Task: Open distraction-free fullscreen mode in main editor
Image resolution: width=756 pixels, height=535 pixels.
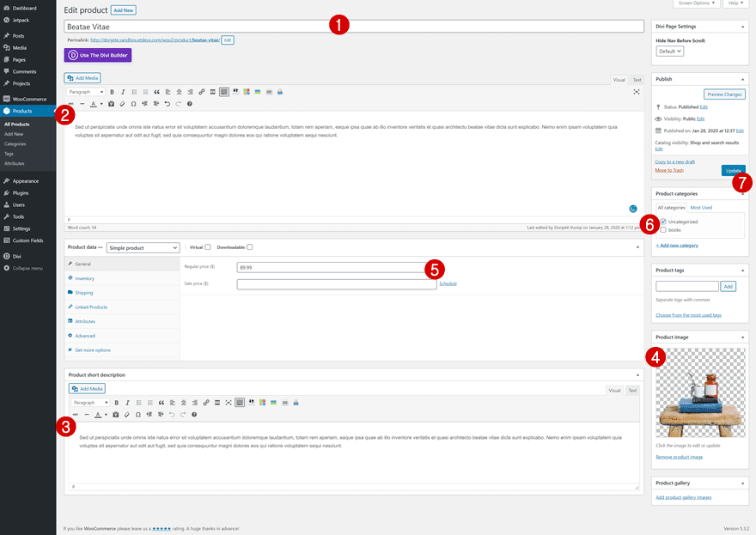Action: click(x=637, y=92)
